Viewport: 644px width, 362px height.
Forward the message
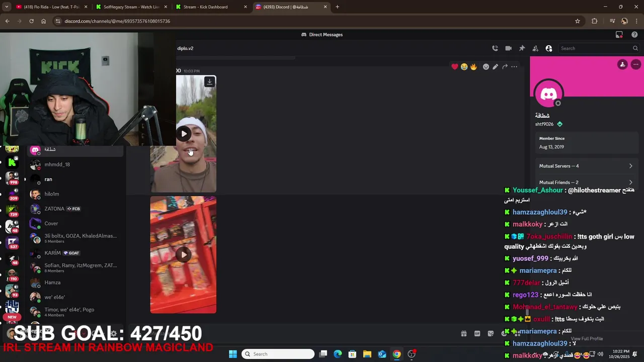[505, 66]
